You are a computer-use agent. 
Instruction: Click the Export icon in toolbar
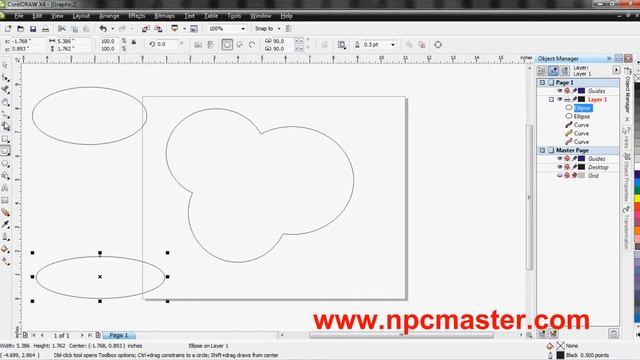coord(158,29)
